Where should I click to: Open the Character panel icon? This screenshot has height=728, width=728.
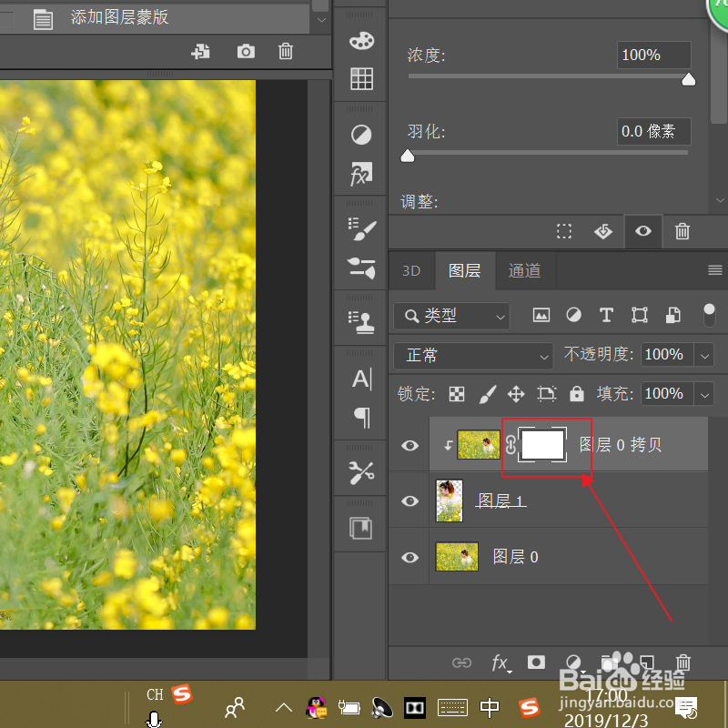pyautogui.click(x=361, y=379)
